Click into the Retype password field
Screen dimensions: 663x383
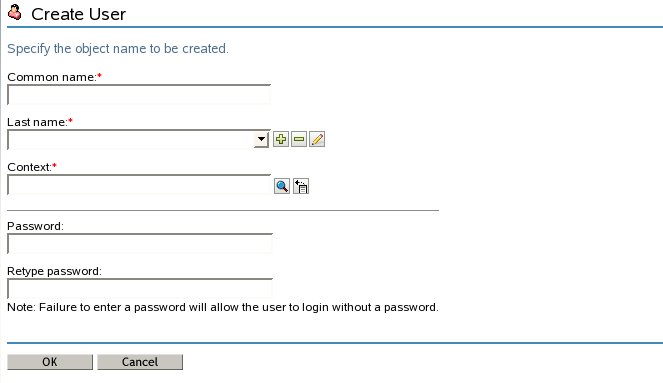click(x=140, y=289)
